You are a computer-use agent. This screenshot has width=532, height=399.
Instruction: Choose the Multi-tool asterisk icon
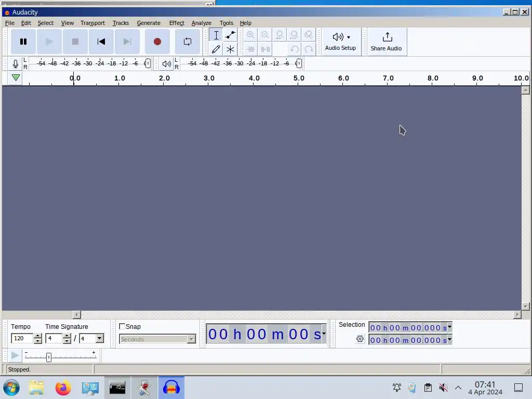tap(230, 49)
